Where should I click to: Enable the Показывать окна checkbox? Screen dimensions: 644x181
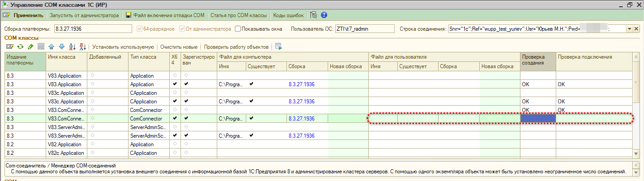coord(238,29)
